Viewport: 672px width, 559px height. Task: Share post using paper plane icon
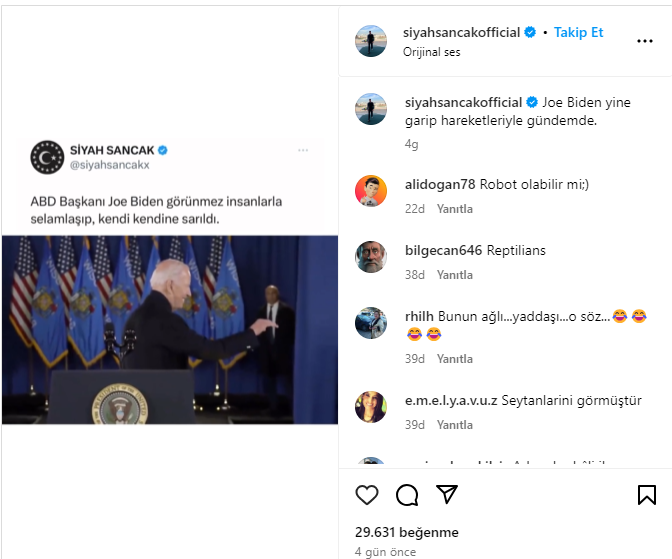[x=447, y=495]
